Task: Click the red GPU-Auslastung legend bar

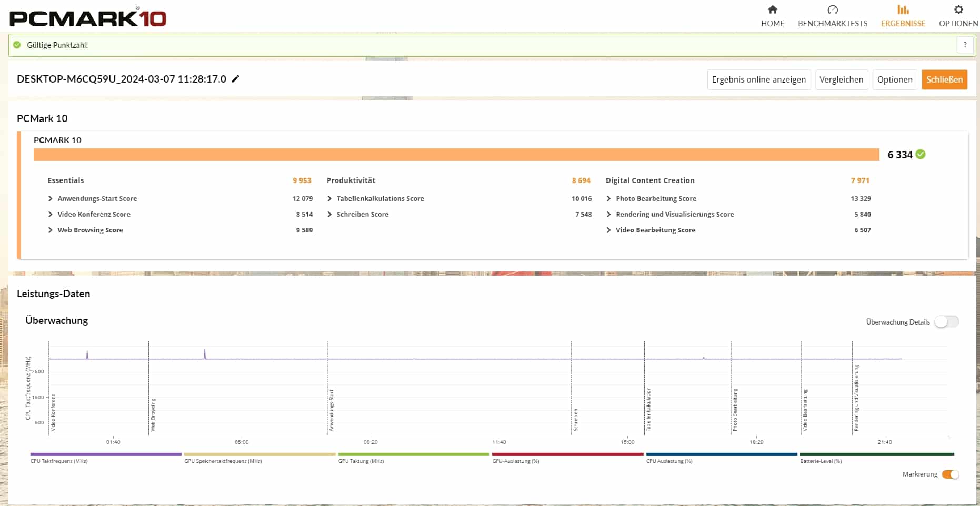Action: click(567, 454)
